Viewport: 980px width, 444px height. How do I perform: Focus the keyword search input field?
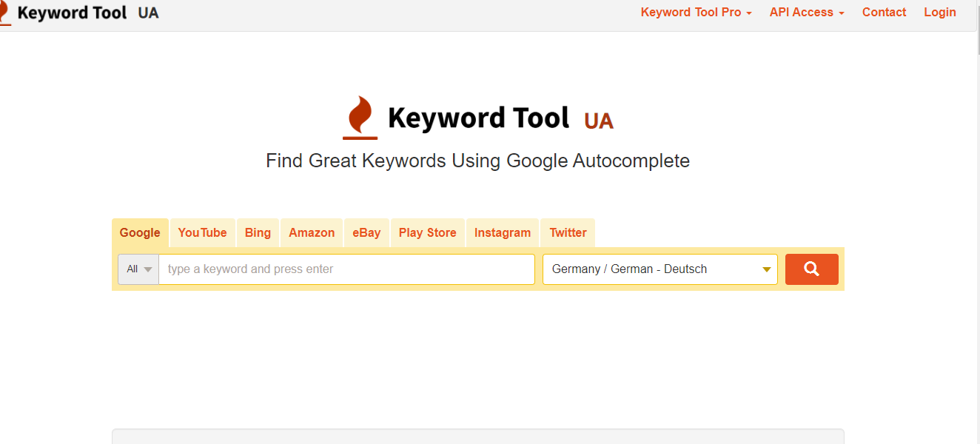346,269
